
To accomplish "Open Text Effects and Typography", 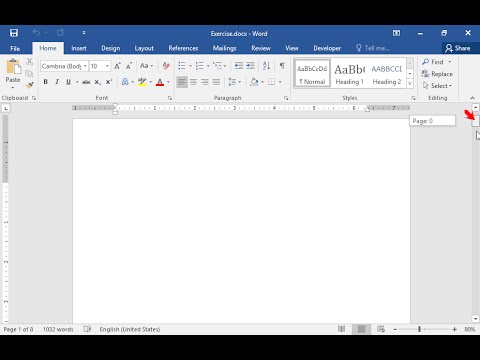I will click(125, 82).
